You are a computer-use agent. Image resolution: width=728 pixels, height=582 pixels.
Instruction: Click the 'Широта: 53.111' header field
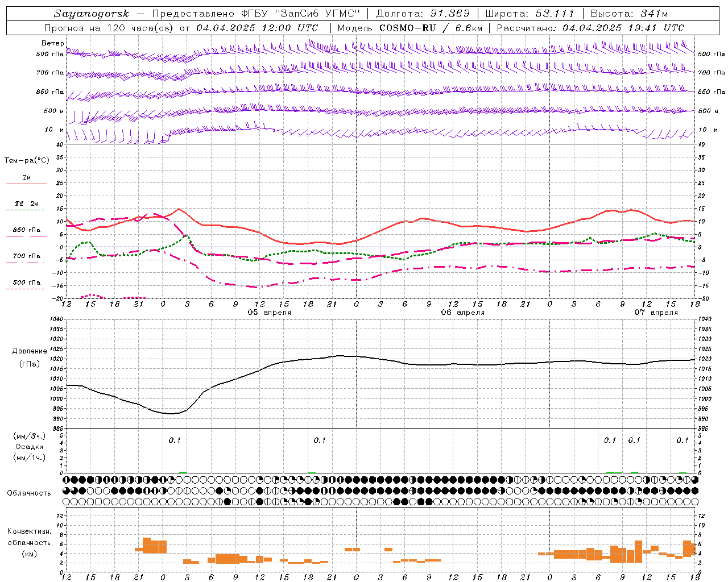[530, 14]
